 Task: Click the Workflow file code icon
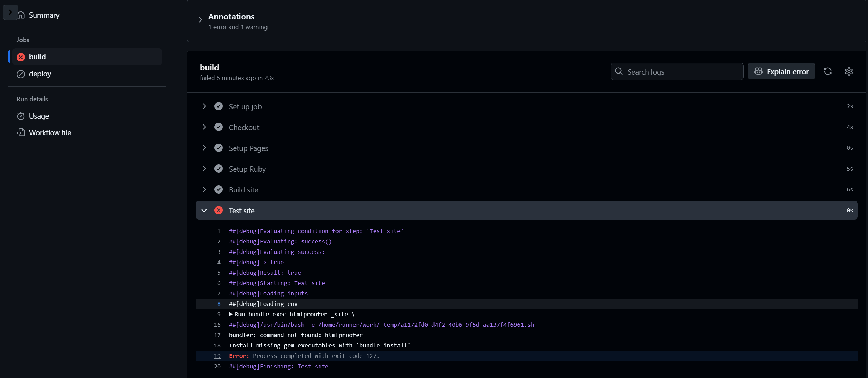[x=21, y=132]
